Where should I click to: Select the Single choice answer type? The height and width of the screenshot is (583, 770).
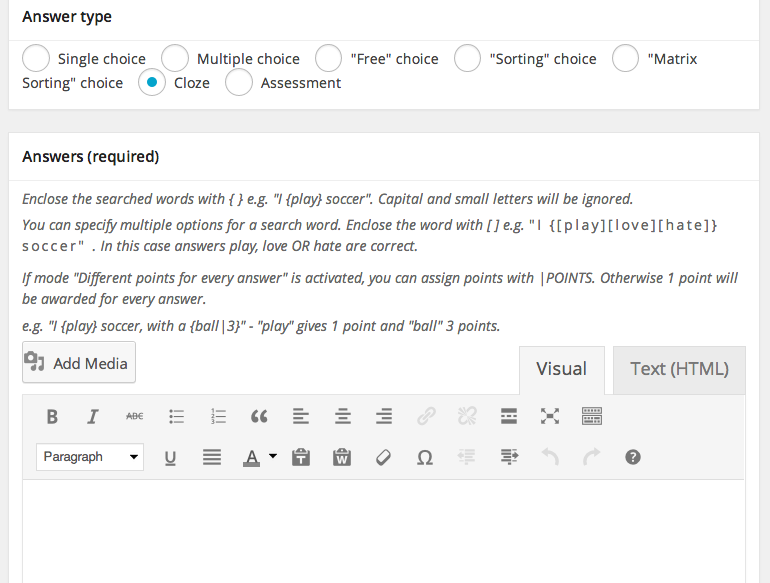pyautogui.click(x=36, y=58)
